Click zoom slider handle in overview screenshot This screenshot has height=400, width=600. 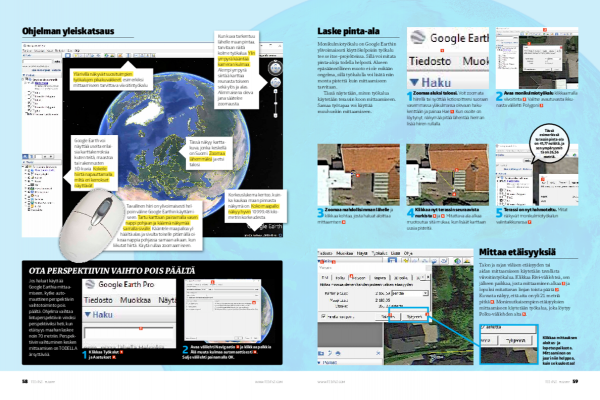click(x=275, y=103)
